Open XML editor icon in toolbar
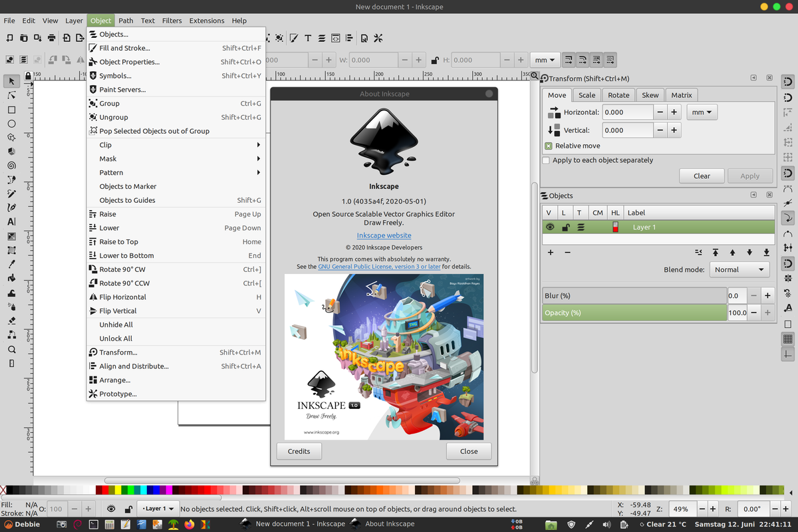This screenshot has width=798, height=532. click(336, 38)
